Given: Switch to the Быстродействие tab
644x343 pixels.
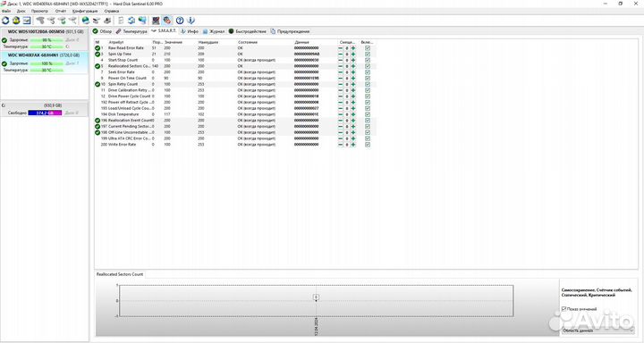Looking at the screenshot, I should coord(248,31).
